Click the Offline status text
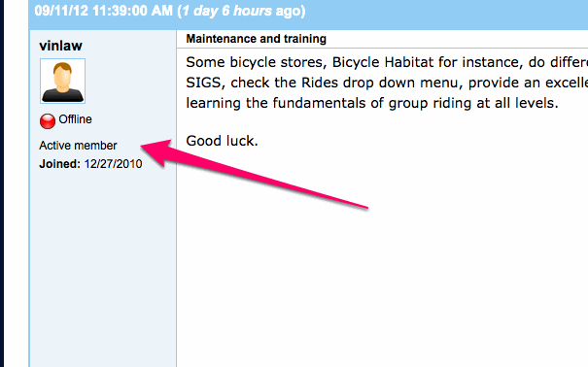 click(x=75, y=119)
